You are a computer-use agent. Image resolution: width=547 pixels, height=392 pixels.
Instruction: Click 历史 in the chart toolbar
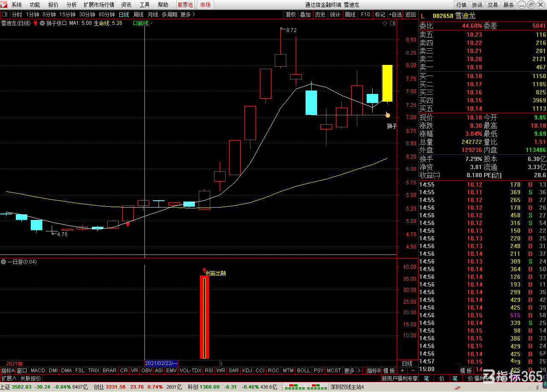click(320, 15)
